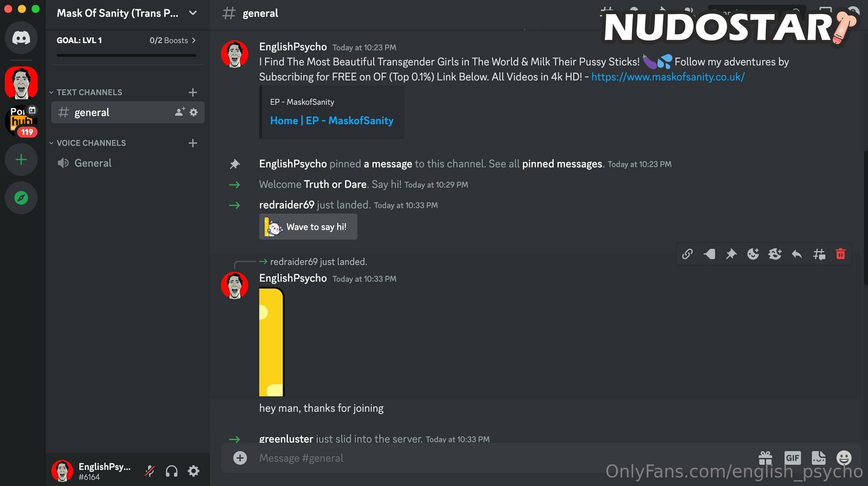Viewport: 868px width, 486px height.
Task: Open Explore Discoverable Servers compass icon
Action: pyautogui.click(x=21, y=198)
